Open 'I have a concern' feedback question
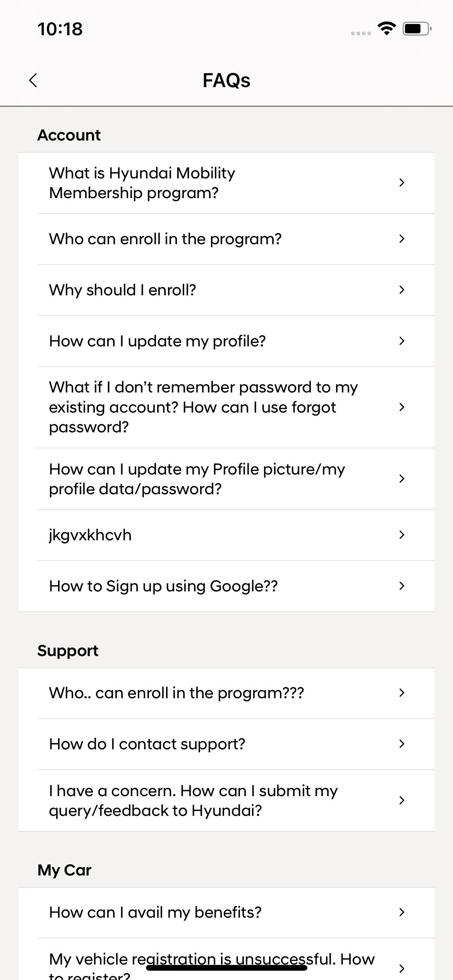 (193, 800)
